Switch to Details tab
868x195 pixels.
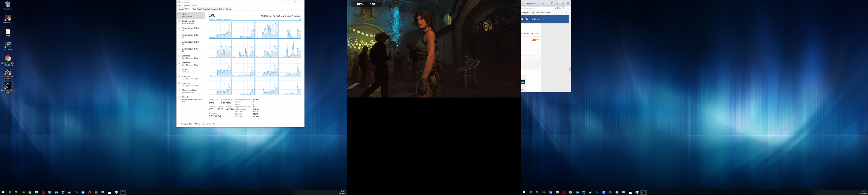[x=222, y=9]
